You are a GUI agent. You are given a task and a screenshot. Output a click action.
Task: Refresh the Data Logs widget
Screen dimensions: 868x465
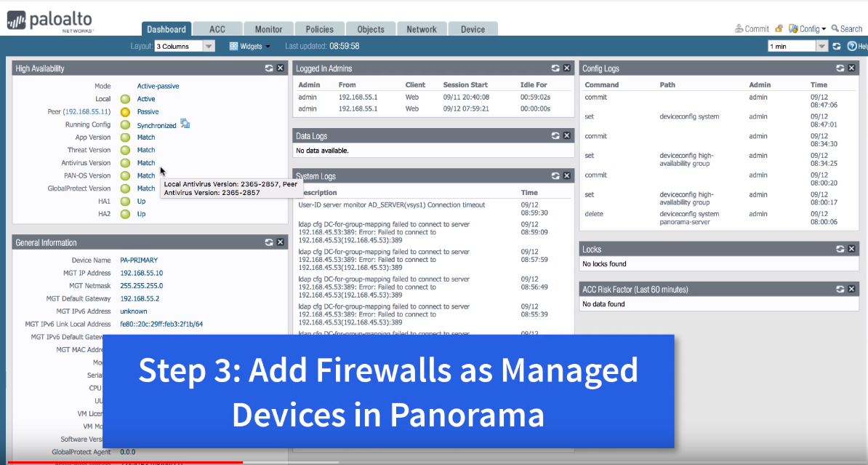pyautogui.click(x=555, y=136)
